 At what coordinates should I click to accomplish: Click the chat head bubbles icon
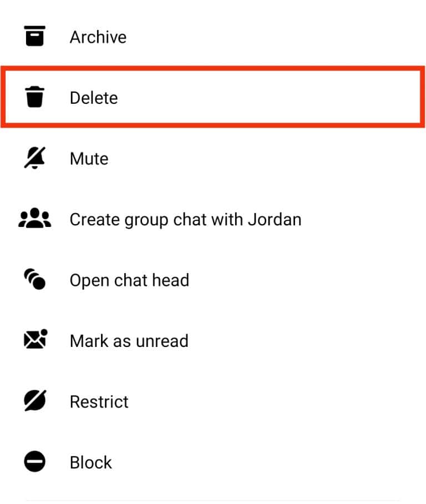coord(34,280)
